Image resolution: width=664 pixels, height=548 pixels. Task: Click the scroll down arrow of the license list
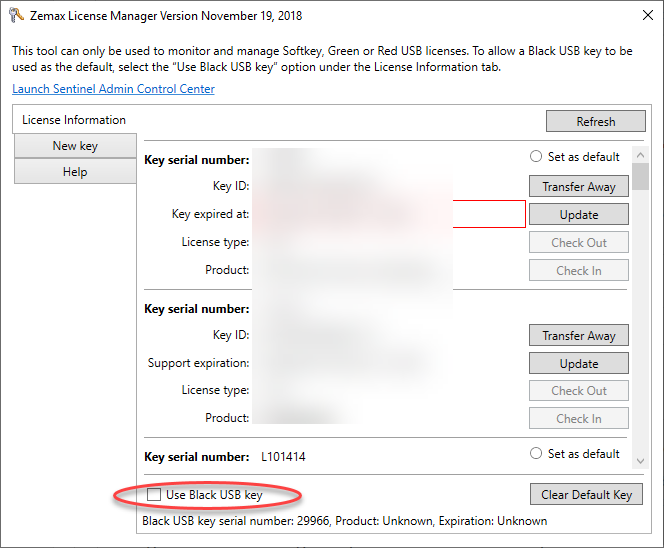tap(640, 461)
